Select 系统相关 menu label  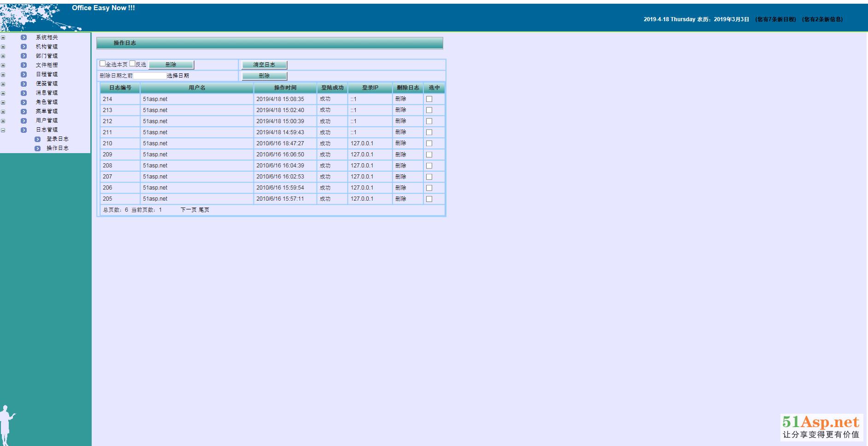click(47, 37)
